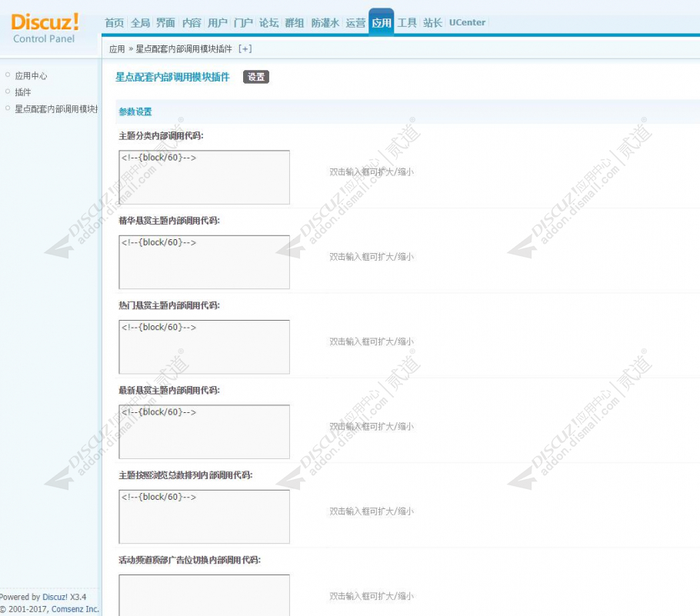Image resolution: width=700 pixels, height=616 pixels.
Task: Click the Discuz! Control Panel logo
Action: click(x=45, y=28)
